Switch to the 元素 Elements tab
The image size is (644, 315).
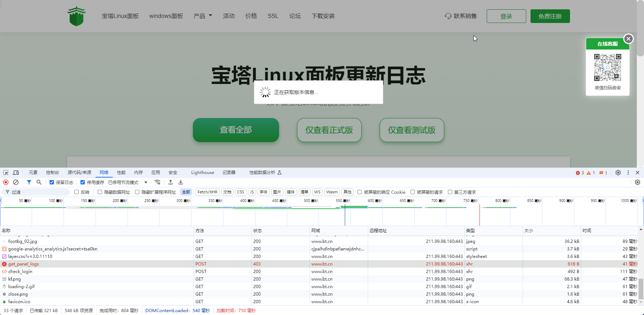click(x=33, y=173)
